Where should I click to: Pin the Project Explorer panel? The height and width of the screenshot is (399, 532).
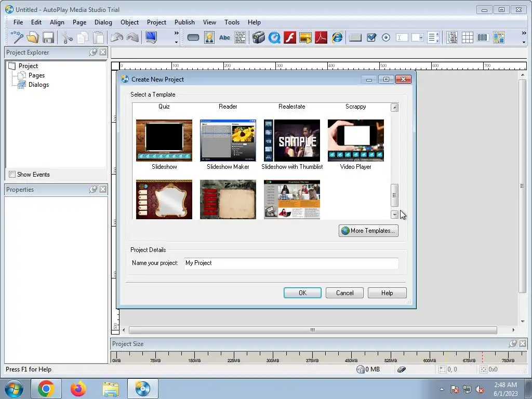[93, 52]
